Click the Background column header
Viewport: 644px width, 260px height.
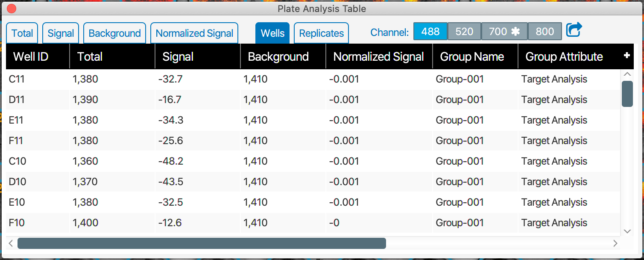[x=283, y=56]
